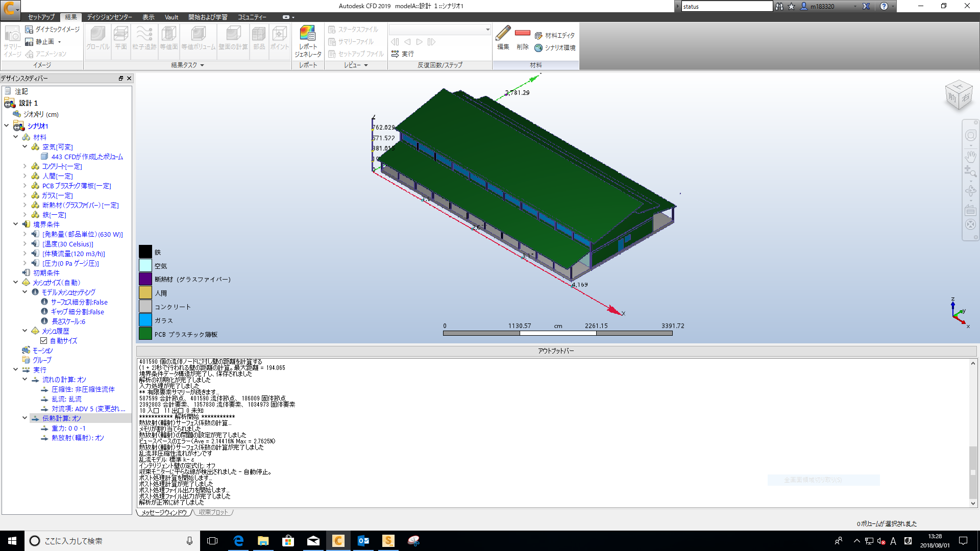Open the 反復回数/ステップ combo box
The image size is (980, 551).
440,30
